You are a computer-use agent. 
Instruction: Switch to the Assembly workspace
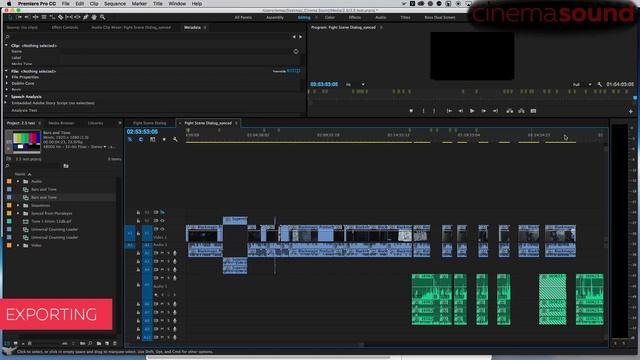pyautogui.click(x=275, y=18)
